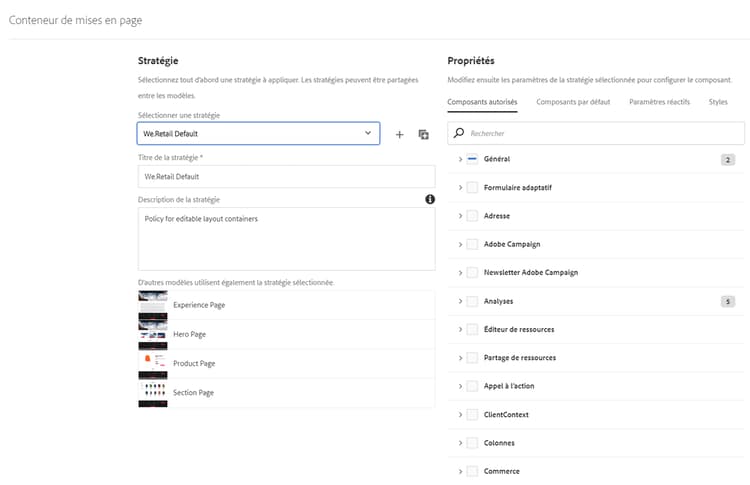Toggle the Général checkbox
750x485 pixels.
(x=472, y=159)
